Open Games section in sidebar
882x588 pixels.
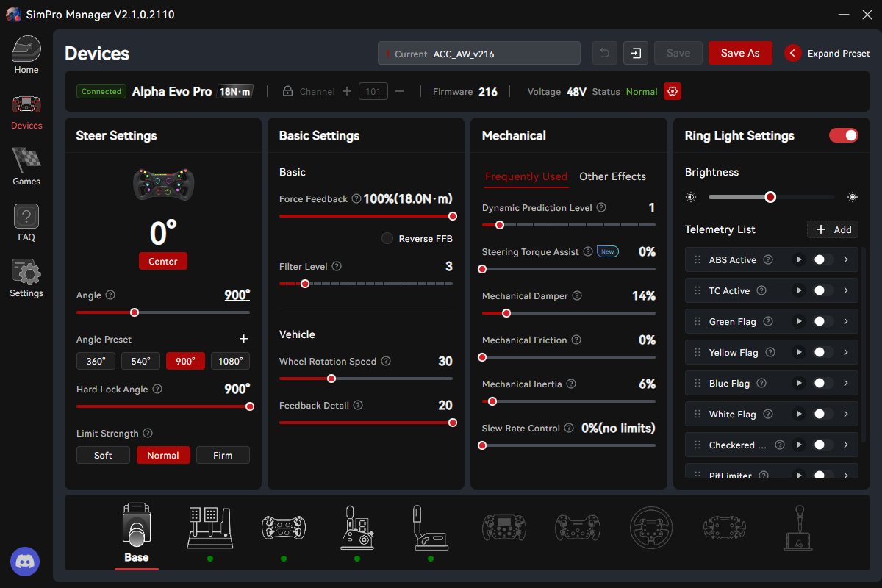pyautogui.click(x=26, y=168)
